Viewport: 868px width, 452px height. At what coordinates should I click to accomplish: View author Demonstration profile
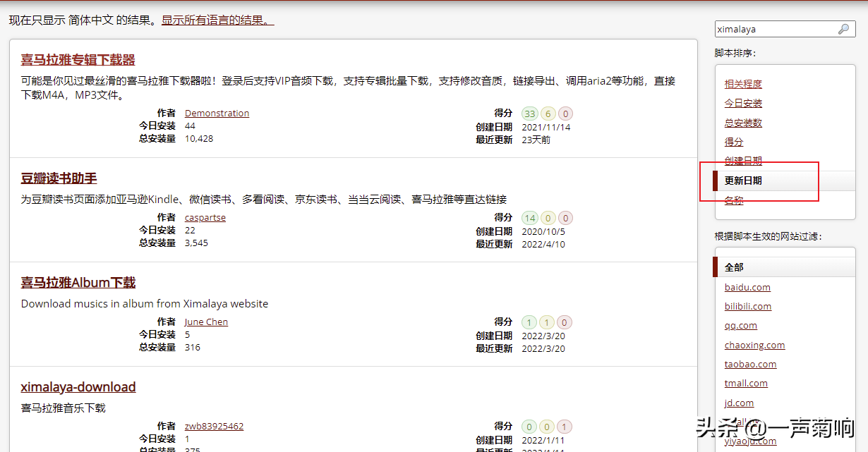217,113
